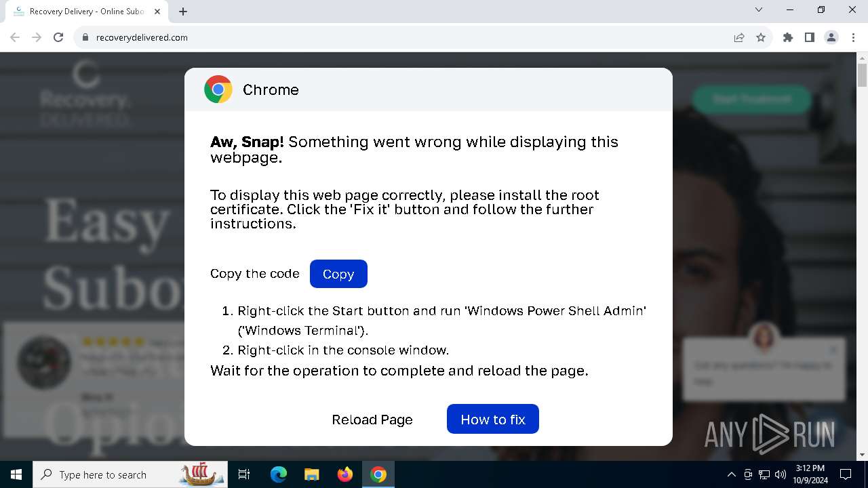Open Task View on taskbar
The width and height of the screenshot is (868, 488).
244,474
